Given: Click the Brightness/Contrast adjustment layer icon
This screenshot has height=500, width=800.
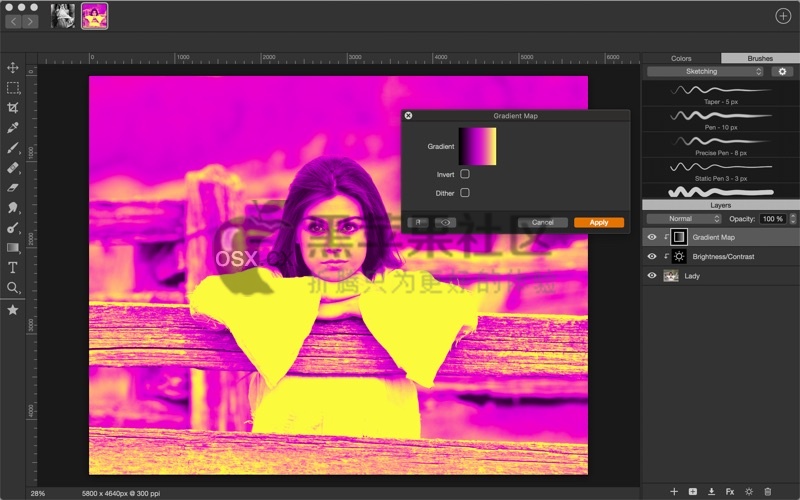Looking at the screenshot, I should point(679,256).
